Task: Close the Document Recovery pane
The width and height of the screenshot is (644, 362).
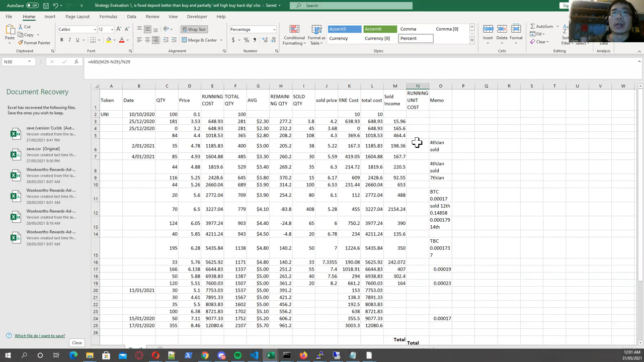Action: (x=76, y=343)
